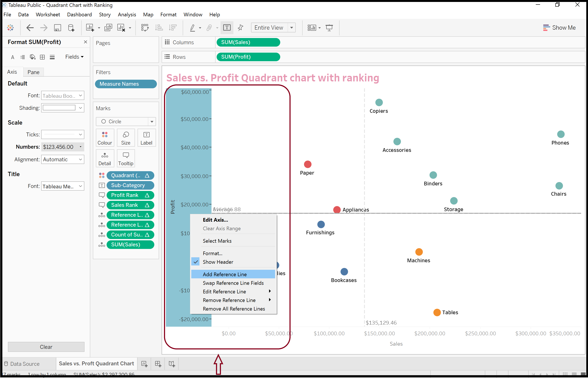Expand the new worksheet dropdown arrow

tap(99, 28)
